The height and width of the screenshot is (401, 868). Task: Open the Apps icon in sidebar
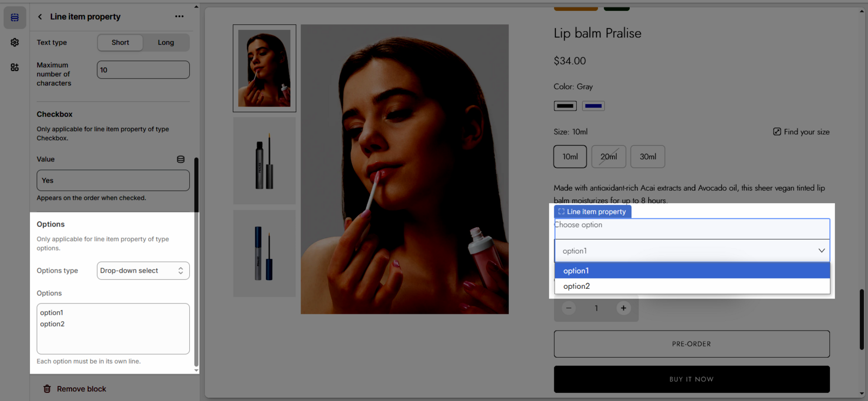15,67
